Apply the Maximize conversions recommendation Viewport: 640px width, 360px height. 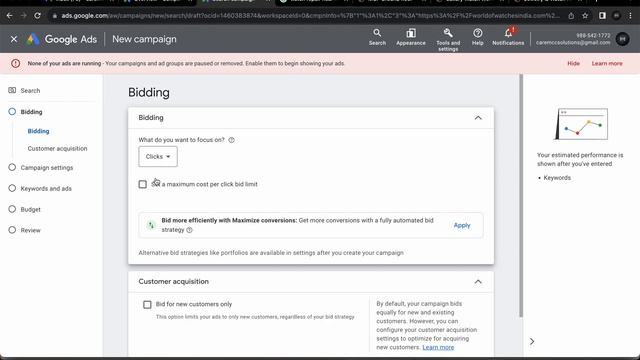click(462, 225)
